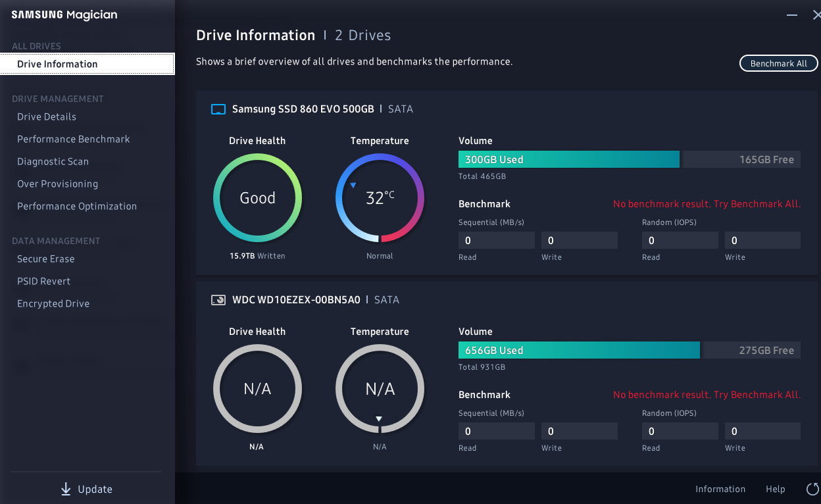
Task: Click the N/A health gauge of the WDC drive
Action: [x=257, y=389]
